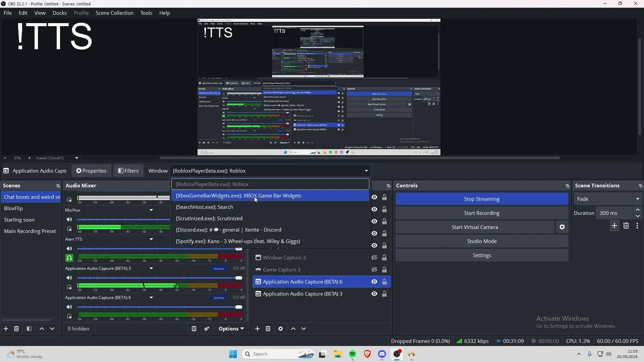Toggle lock on Game Capture 3
Screen dimensions: 644x362
(384, 269)
